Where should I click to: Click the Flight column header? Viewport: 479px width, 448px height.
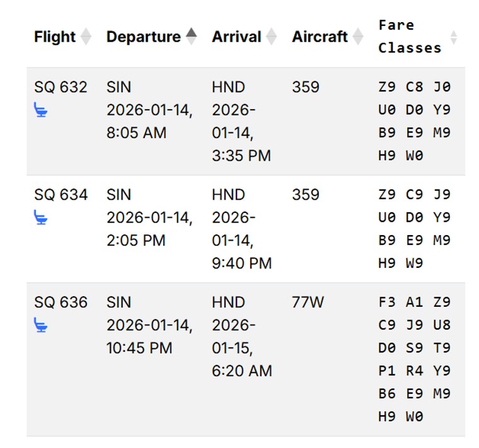pos(54,37)
